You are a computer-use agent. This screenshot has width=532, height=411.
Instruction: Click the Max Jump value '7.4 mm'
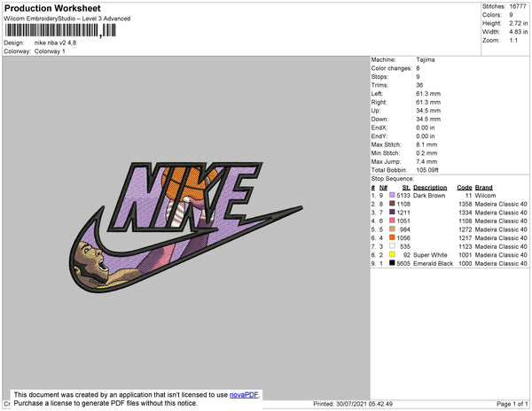(426, 161)
